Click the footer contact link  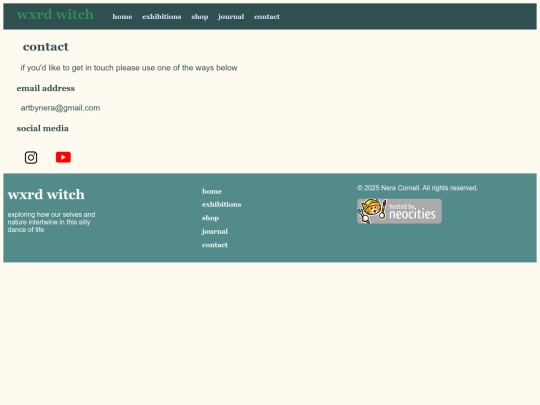pyautogui.click(x=215, y=245)
